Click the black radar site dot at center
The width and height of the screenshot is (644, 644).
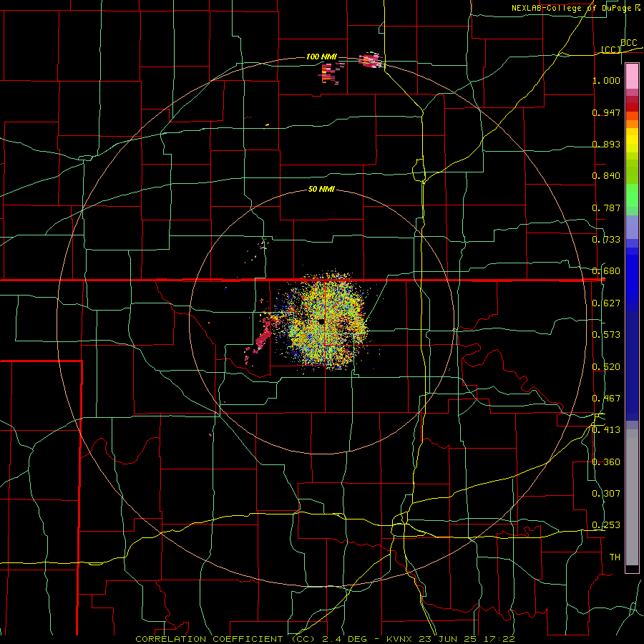321,321
